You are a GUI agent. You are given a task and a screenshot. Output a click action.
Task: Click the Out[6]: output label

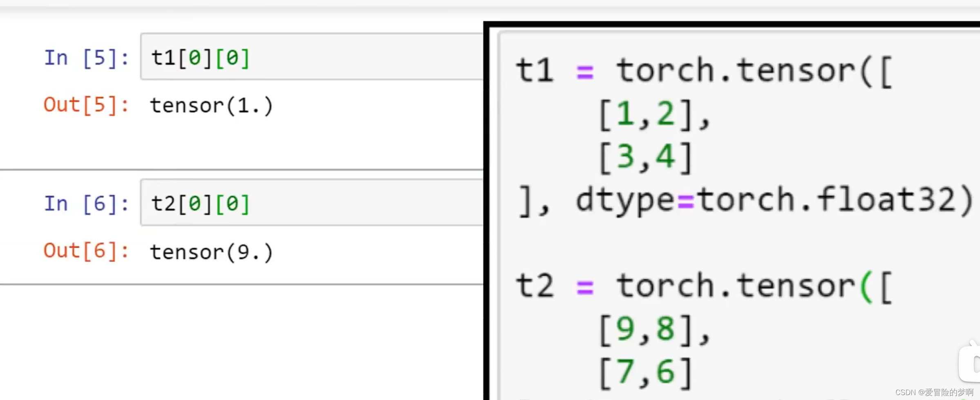tap(86, 251)
